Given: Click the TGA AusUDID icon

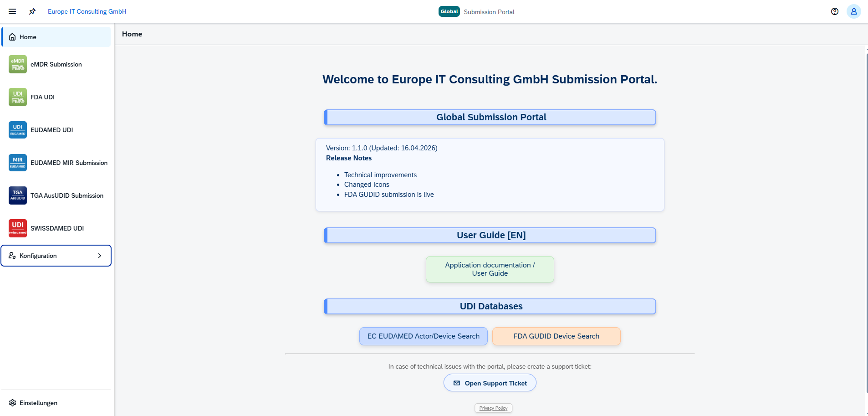Looking at the screenshot, I should [18, 195].
